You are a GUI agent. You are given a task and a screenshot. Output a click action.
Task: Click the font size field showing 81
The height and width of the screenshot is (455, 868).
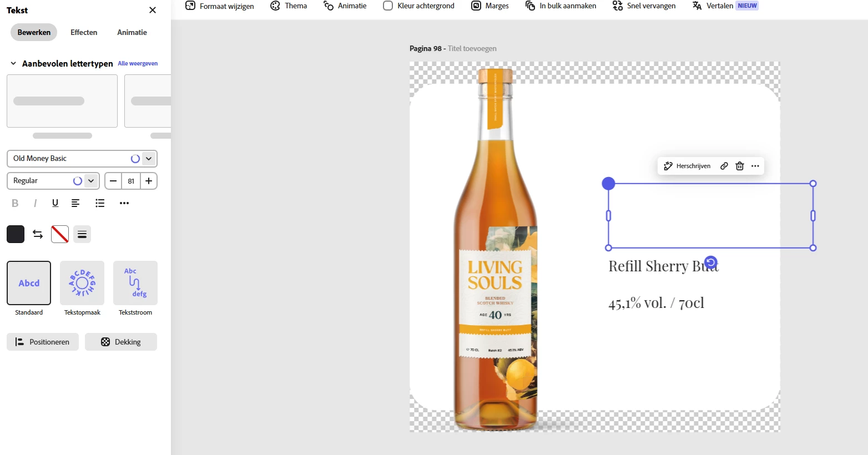pos(131,181)
